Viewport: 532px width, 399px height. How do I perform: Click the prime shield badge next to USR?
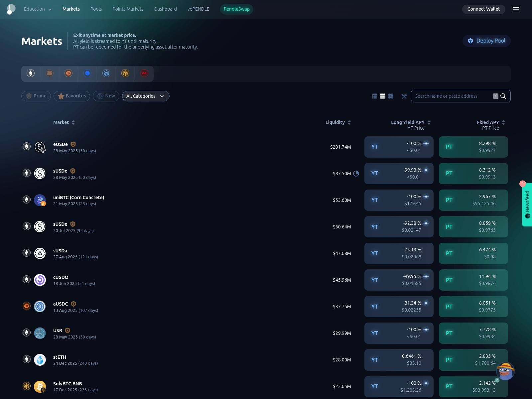67,331
